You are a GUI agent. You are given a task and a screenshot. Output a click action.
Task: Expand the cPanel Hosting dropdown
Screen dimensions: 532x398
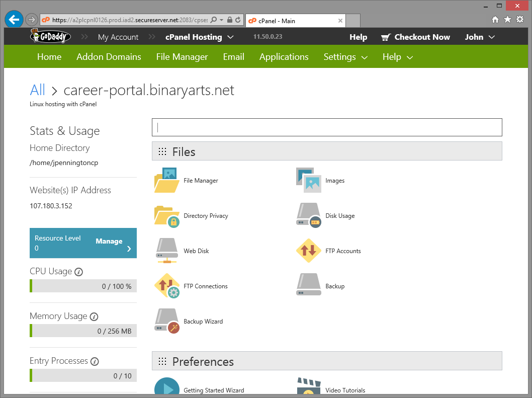[200, 37]
